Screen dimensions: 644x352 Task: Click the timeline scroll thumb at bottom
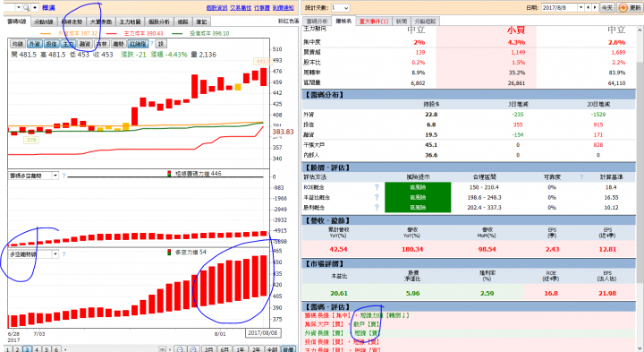[x=163, y=349]
